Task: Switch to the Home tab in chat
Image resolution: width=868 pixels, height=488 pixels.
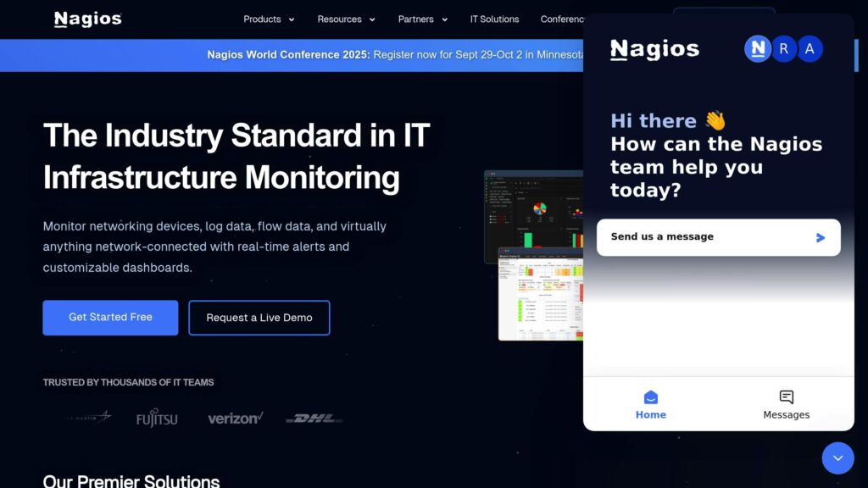Action: tap(651, 404)
